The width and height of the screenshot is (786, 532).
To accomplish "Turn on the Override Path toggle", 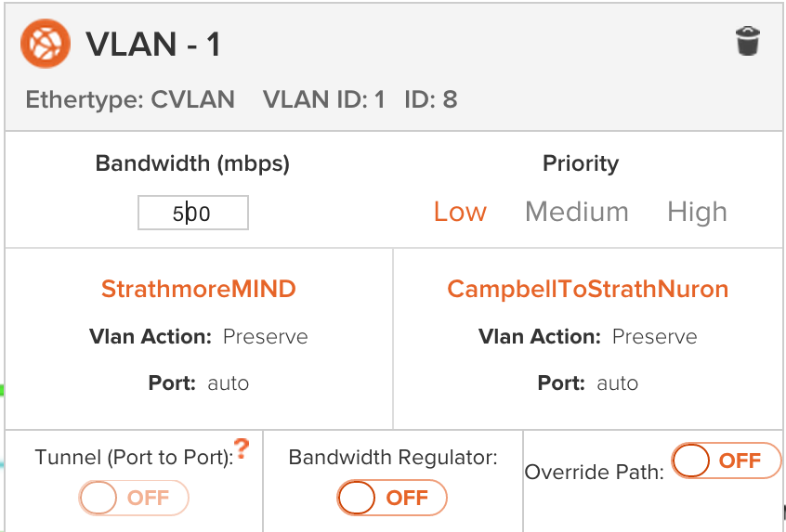I will (726, 461).
